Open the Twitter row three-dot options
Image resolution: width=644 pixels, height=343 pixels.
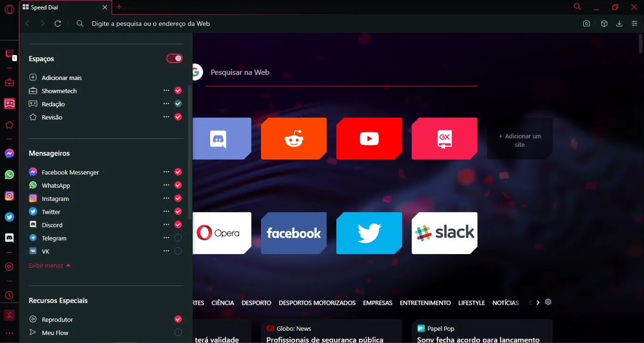pyautogui.click(x=166, y=211)
